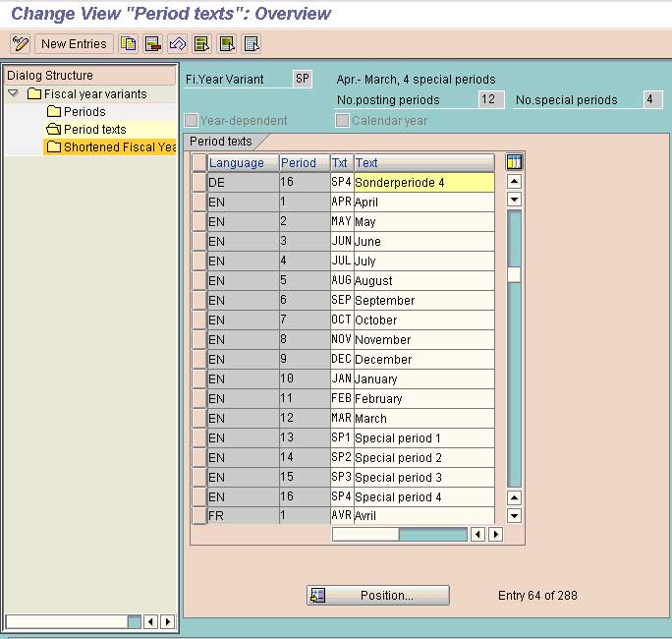672x639 pixels.
Task: Open the Periods folder
Action: [x=76, y=111]
